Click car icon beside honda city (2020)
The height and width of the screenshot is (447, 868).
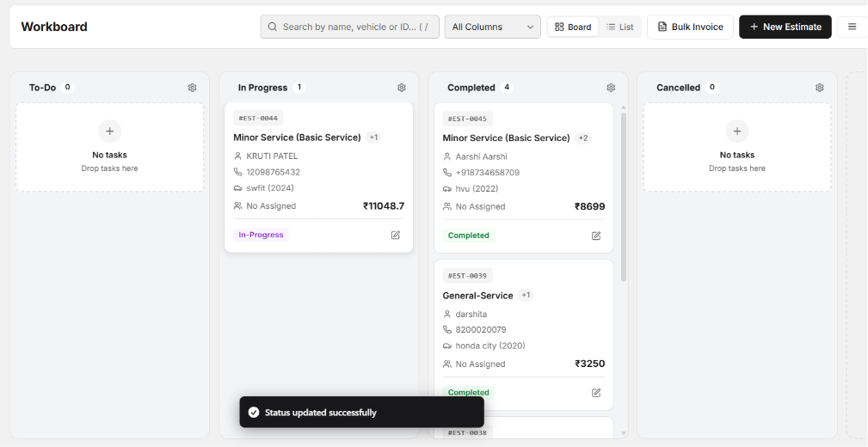(x=447, y=346)
